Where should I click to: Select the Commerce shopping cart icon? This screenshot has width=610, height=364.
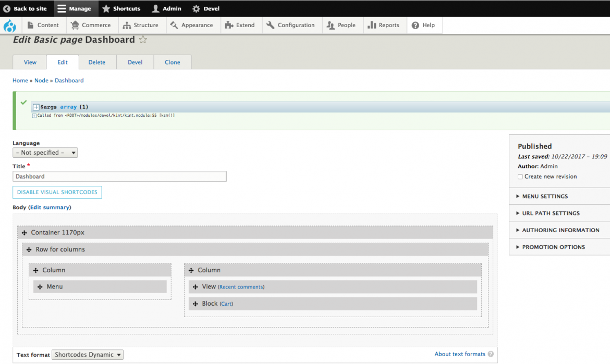click(75, 25)
